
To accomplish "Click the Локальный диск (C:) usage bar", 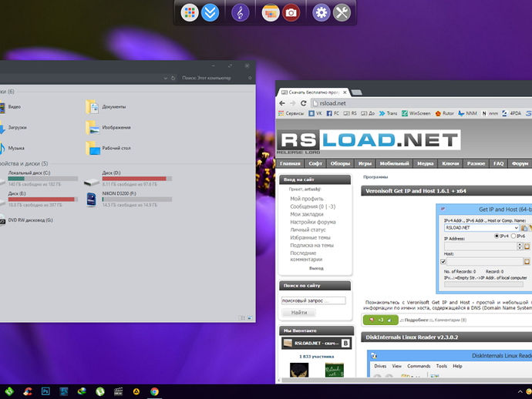I will tap(42, 179).
